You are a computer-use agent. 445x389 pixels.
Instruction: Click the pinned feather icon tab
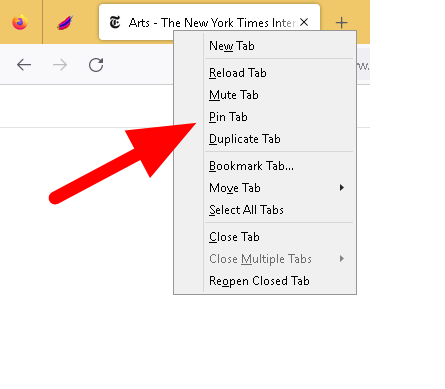coord(65,23)
